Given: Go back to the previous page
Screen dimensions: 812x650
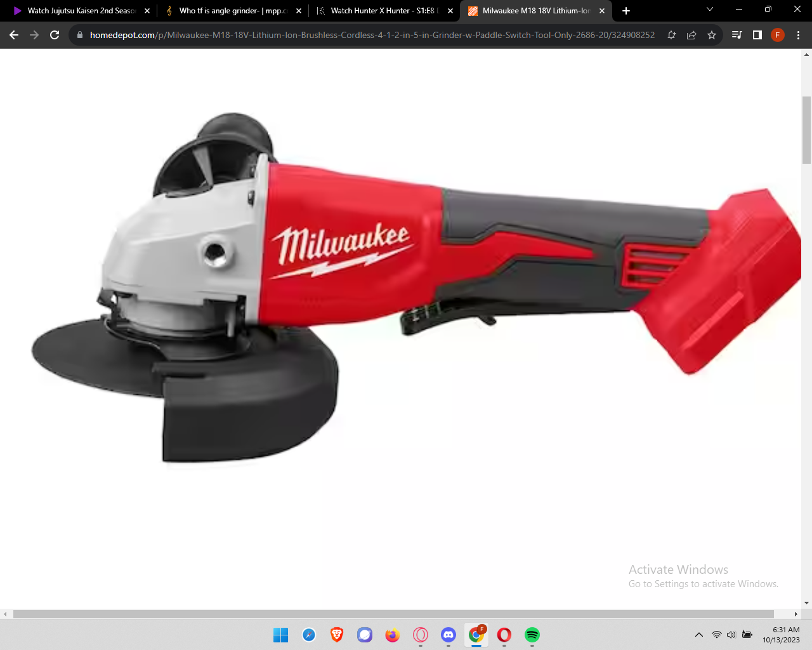Looking at the screenshot, I should 14,35.
